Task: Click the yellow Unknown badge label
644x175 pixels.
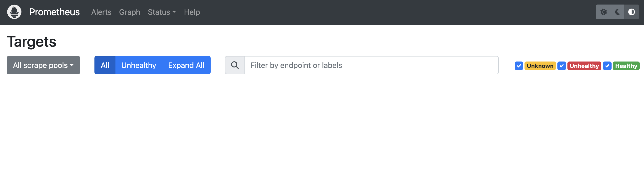Action: (540, 66)
